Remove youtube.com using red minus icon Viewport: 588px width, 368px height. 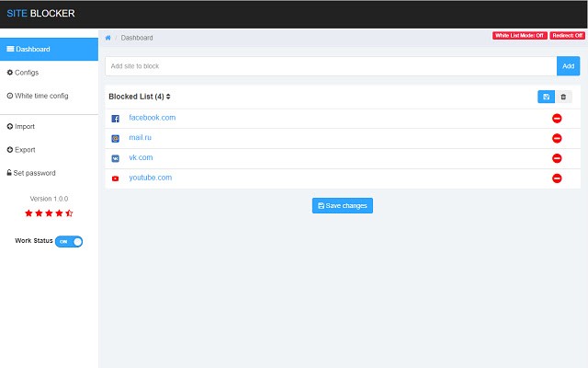point(557,178)
